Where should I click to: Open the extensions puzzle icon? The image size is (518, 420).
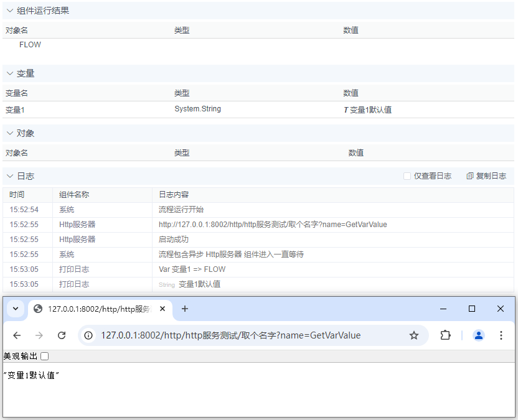(x=445, y=335)
